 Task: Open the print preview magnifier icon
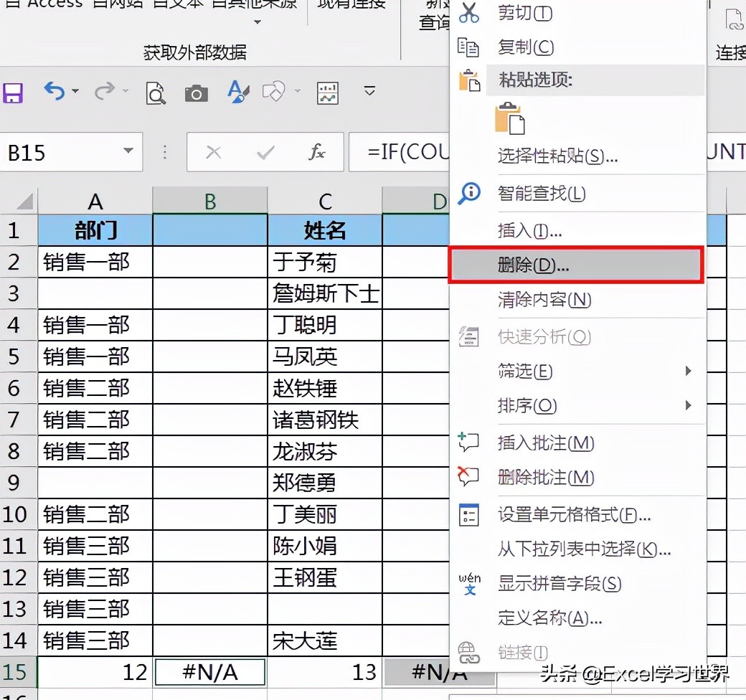(x=156, y=93)
